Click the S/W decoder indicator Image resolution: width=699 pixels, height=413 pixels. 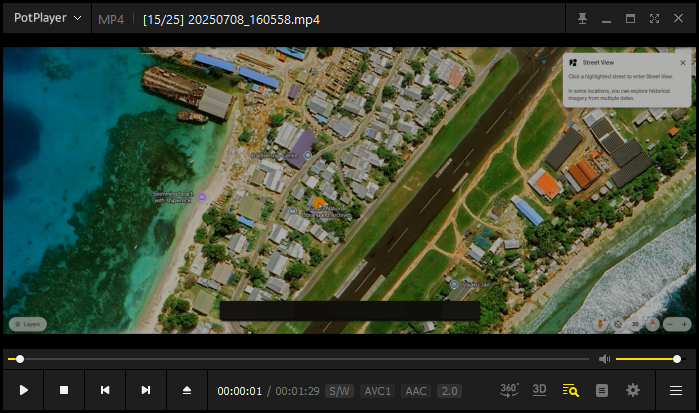340,391
